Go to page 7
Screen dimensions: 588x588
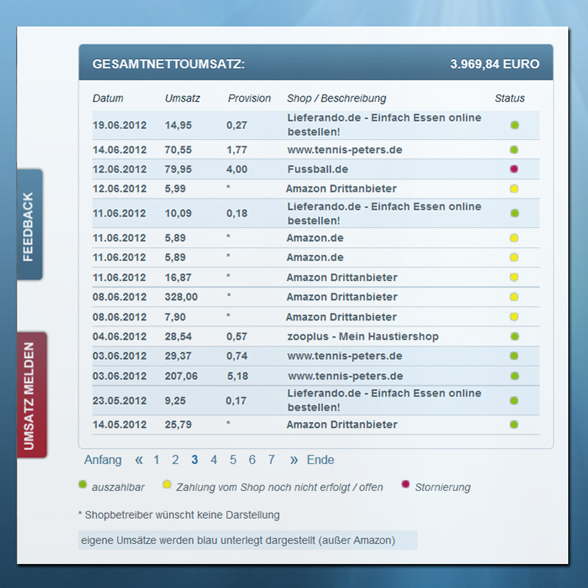pyautogui.click(x=271, y=460)
